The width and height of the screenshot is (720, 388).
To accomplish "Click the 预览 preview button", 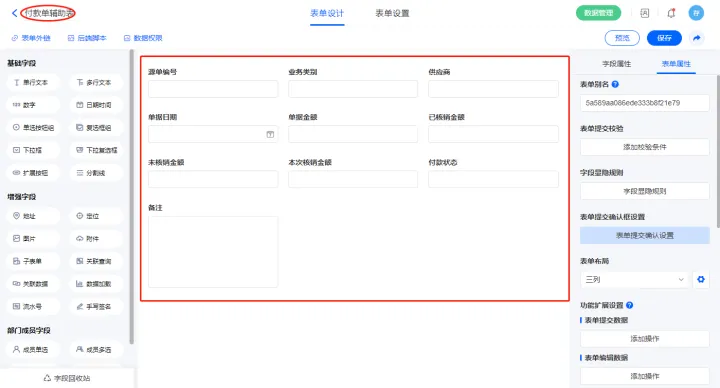I will (x=622, y=38).
